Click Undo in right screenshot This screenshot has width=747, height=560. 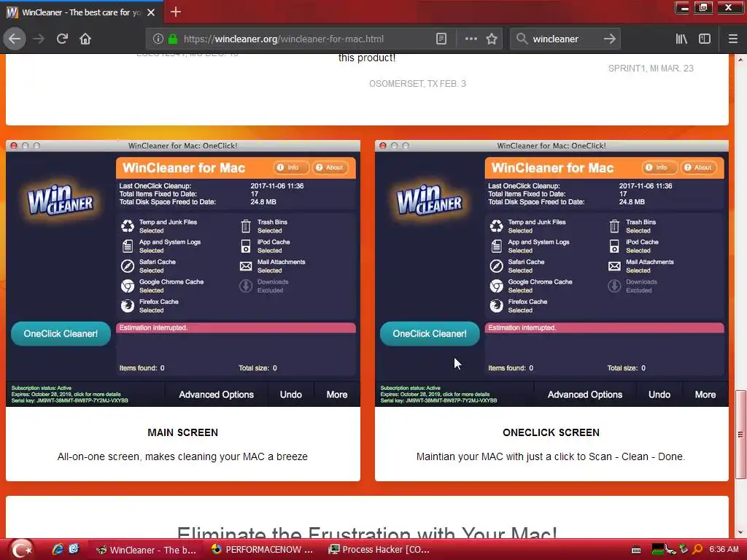tap(659, 394)
